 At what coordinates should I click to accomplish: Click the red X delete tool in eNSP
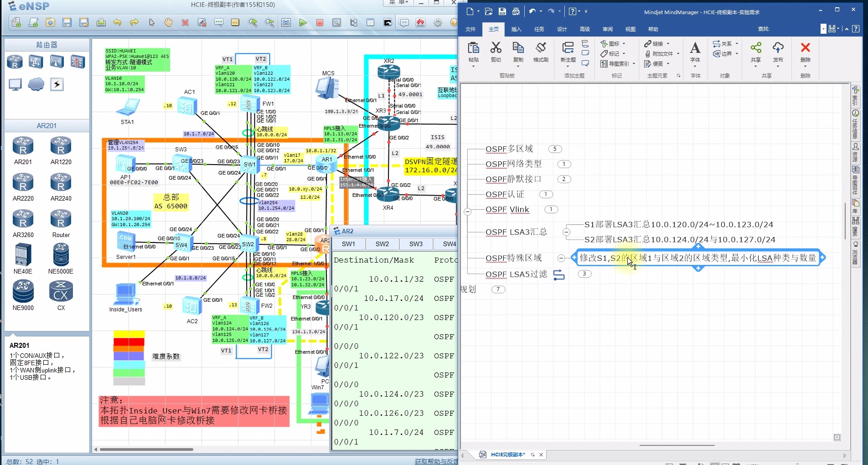[x=185, y=22]
